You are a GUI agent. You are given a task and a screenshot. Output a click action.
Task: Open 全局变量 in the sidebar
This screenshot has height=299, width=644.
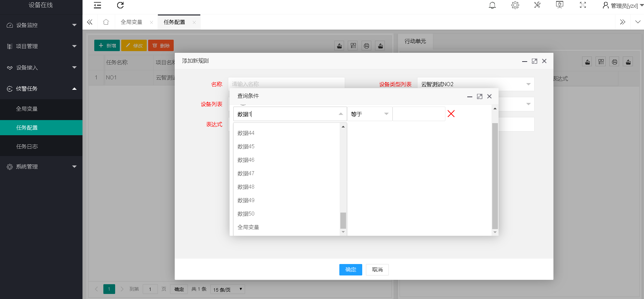click(x=41, y=109)
